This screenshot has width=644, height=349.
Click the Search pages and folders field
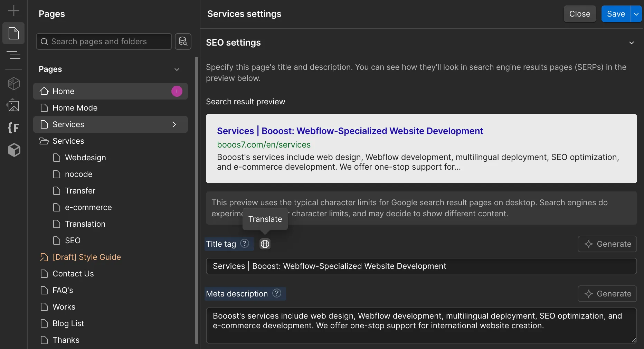(104, 41)
